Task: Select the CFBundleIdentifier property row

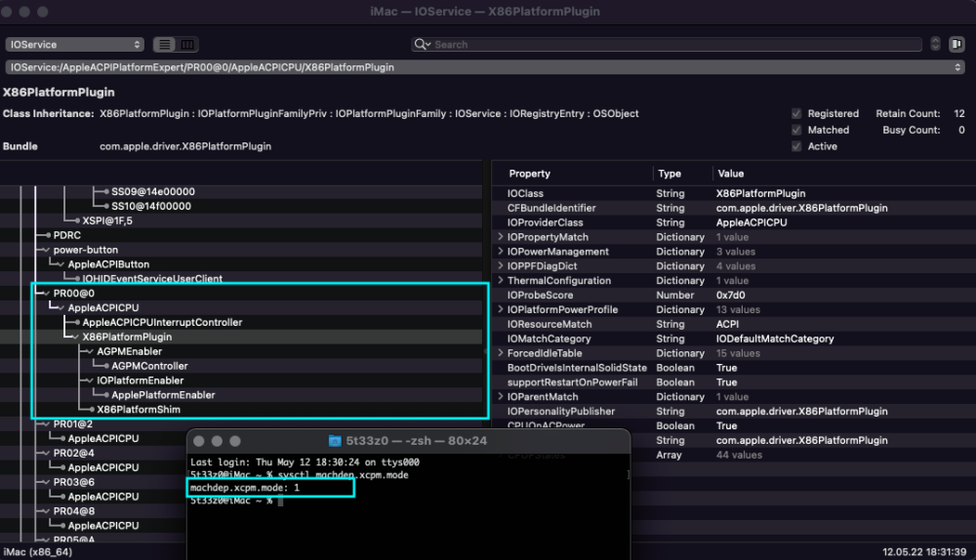Action: pyautogui.click(x=734, y=208)
